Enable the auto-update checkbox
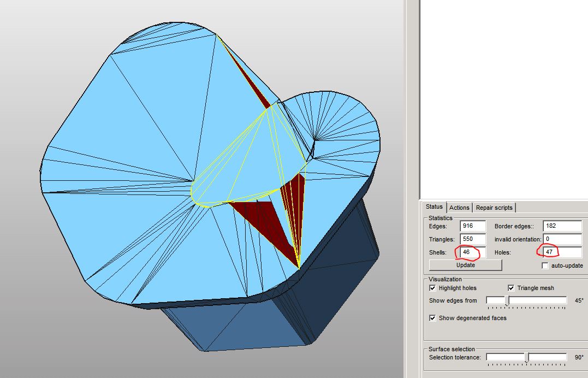 (x=545, y=266)
